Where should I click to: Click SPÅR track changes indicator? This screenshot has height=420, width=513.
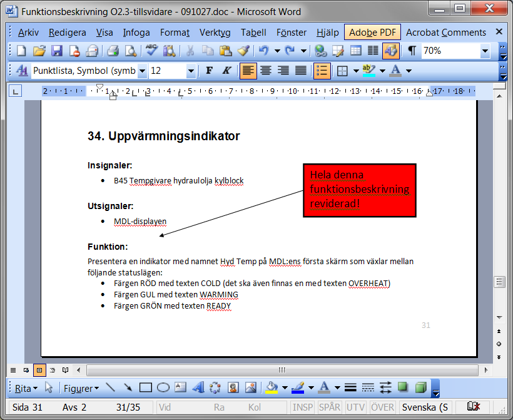tap(329, 407)
